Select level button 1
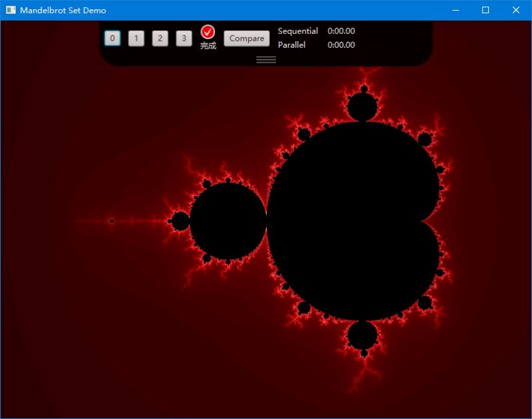This screenshot has height=419, width=532. (x=136, y=38)
